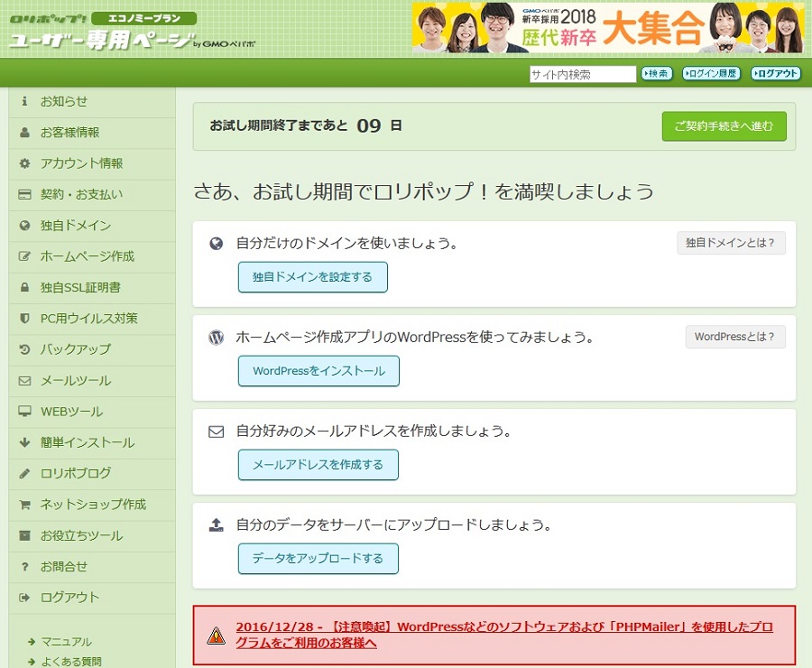
Task: Click the box icon beside お役立ちツール
Action: point(24,535)
